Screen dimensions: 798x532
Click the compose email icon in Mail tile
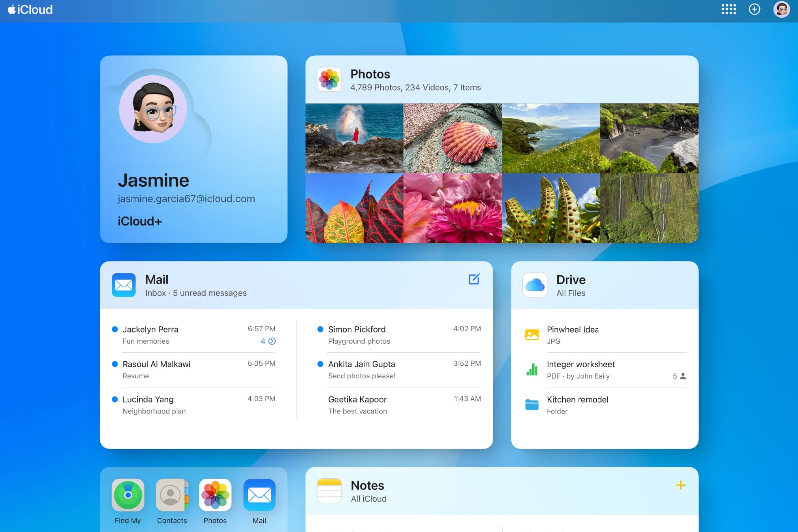(473, 279)
